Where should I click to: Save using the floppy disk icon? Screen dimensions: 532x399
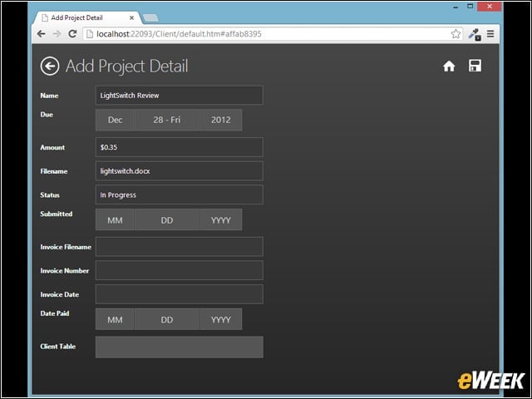coord(475,66)
